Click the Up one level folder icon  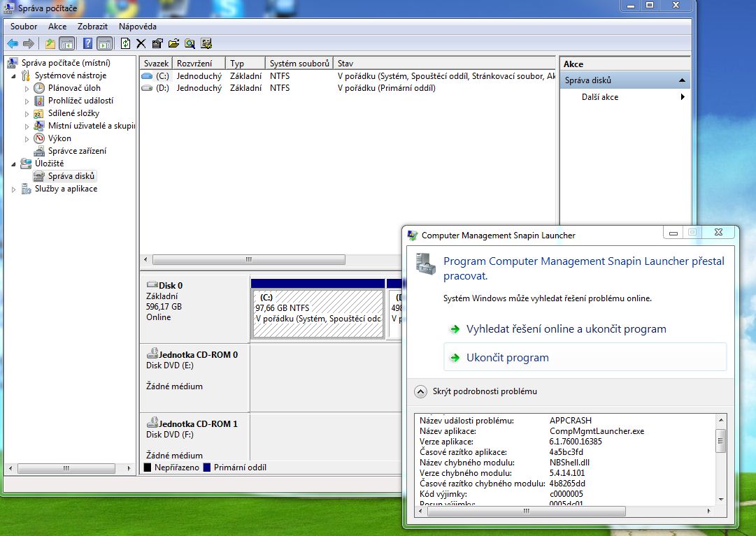[50, 44]
